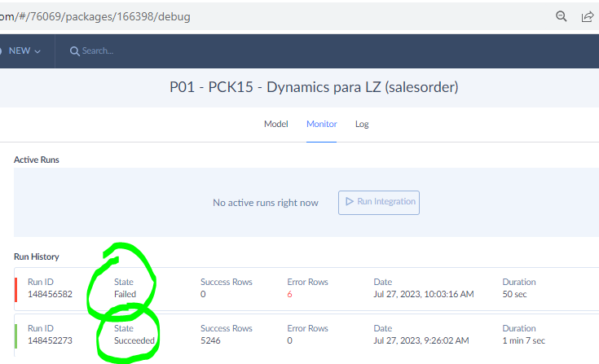This screenshot has width=599, height=364.
Task: Open the Log tab
Action: pos(362,124)
